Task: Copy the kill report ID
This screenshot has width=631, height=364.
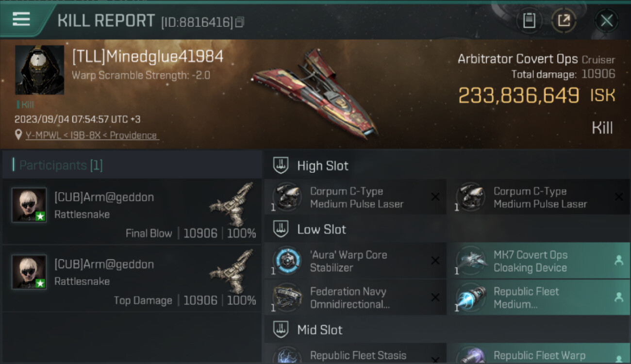Action: pos(239,22)
